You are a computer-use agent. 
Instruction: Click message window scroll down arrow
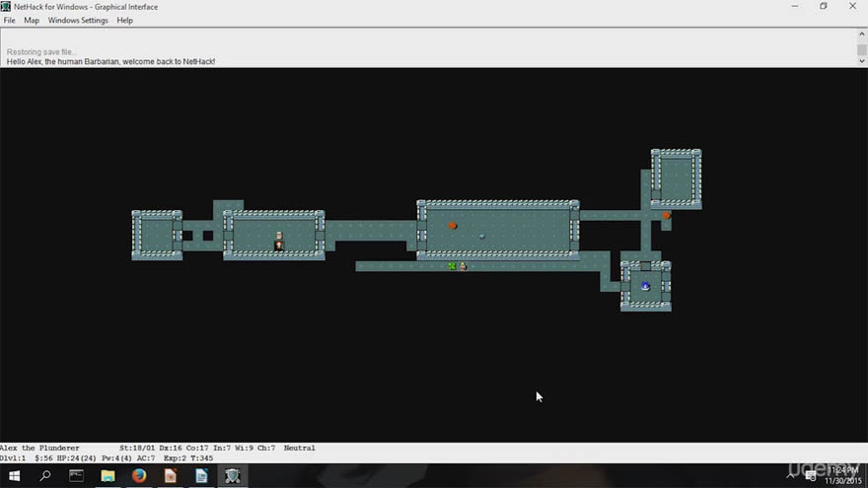tap(862, 61)
